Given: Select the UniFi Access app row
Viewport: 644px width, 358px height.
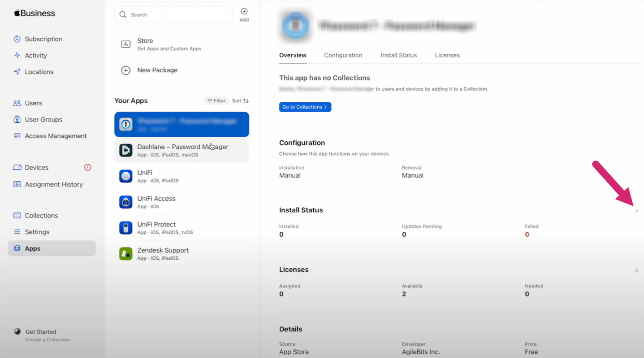Looking at the screenshot, I should point(182,202).
